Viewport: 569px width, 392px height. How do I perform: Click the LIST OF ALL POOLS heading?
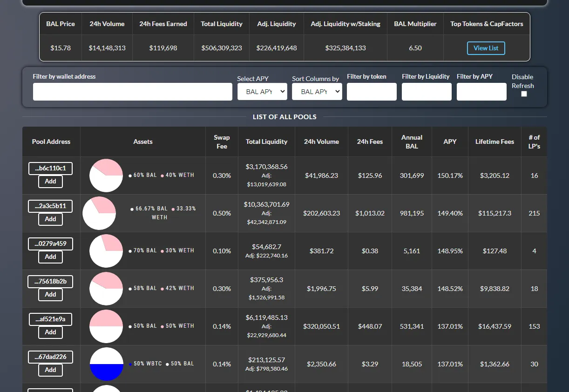click(x=284, y=117)
